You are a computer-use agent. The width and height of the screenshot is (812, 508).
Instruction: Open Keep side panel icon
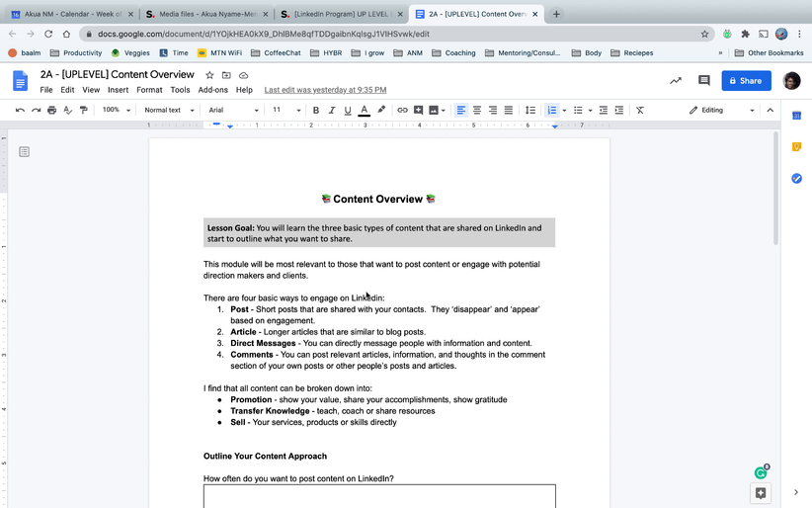(x=796, y=147)
